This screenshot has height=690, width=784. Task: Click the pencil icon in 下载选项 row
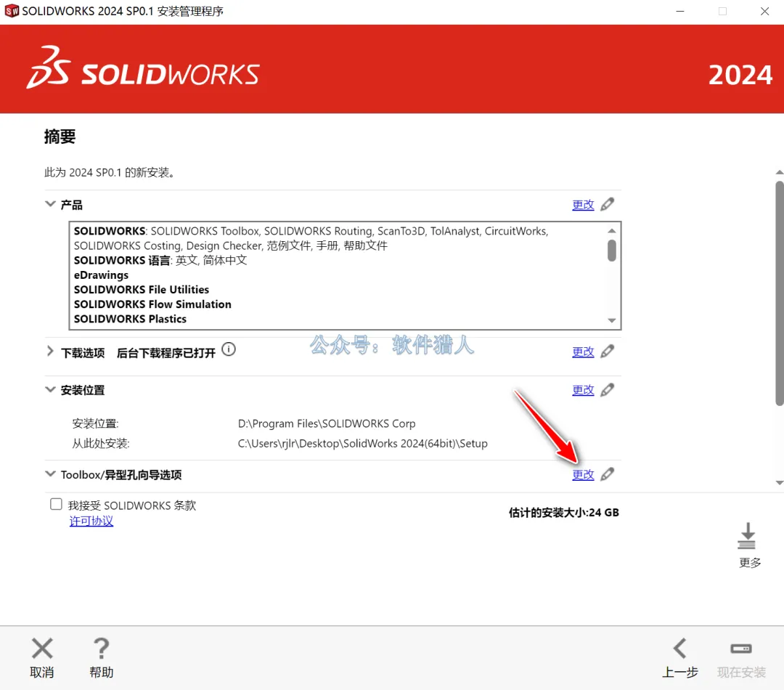pyautogui.click(x=607, y=352)
